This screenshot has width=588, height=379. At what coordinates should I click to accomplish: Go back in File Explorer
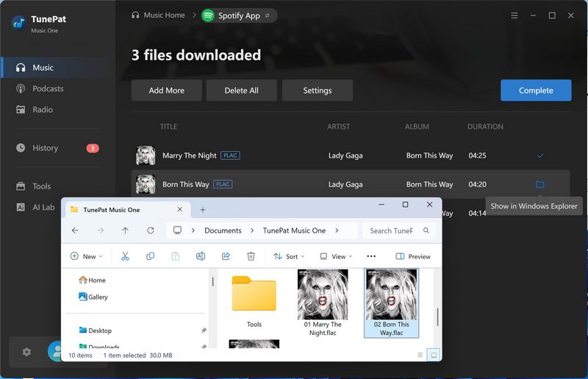coord(75,230)
